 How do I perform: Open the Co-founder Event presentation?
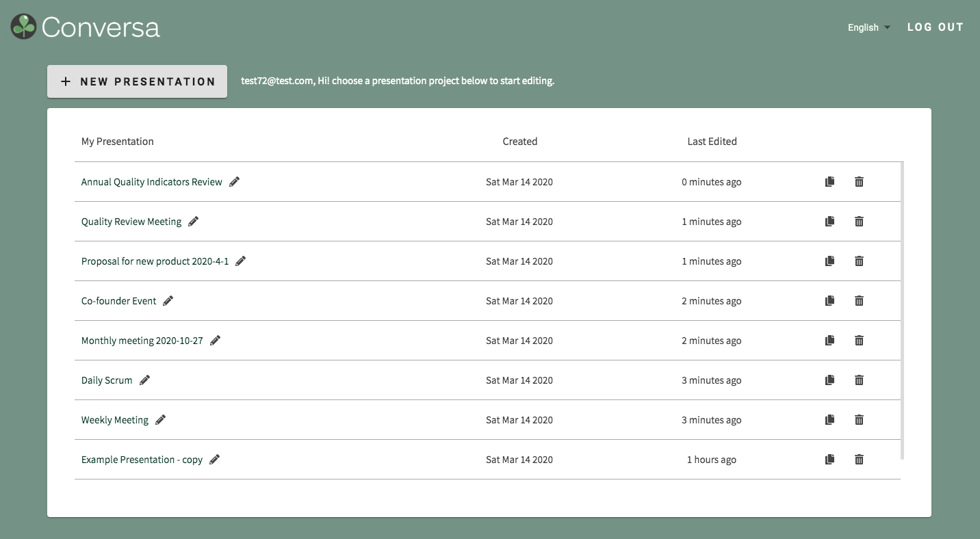(118, 301)
